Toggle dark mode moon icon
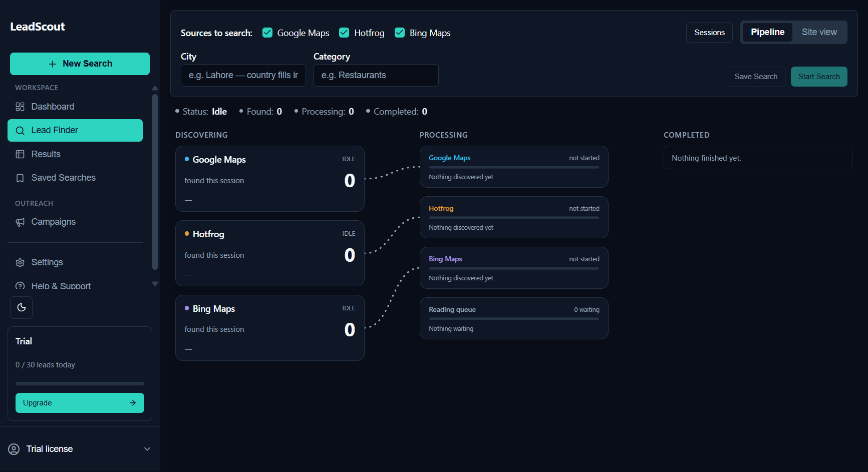The width and height of the screenshot is (868, 472). [22, 307]
